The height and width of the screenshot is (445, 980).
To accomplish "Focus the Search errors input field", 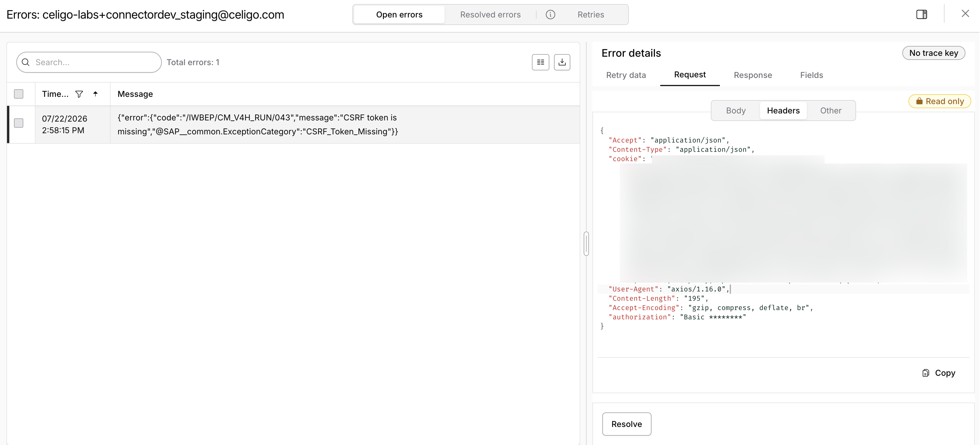I will tap(89, 62).
